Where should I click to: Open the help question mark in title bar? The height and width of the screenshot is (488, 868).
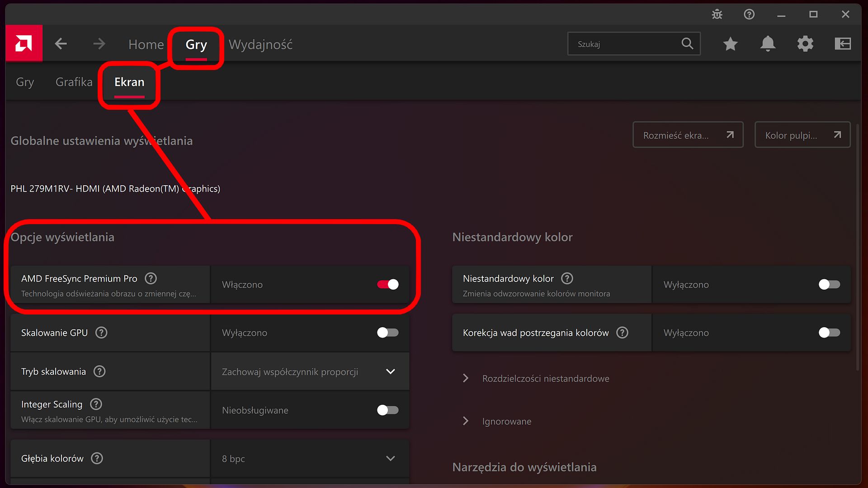pyautogui.click(x=749, y=14)
